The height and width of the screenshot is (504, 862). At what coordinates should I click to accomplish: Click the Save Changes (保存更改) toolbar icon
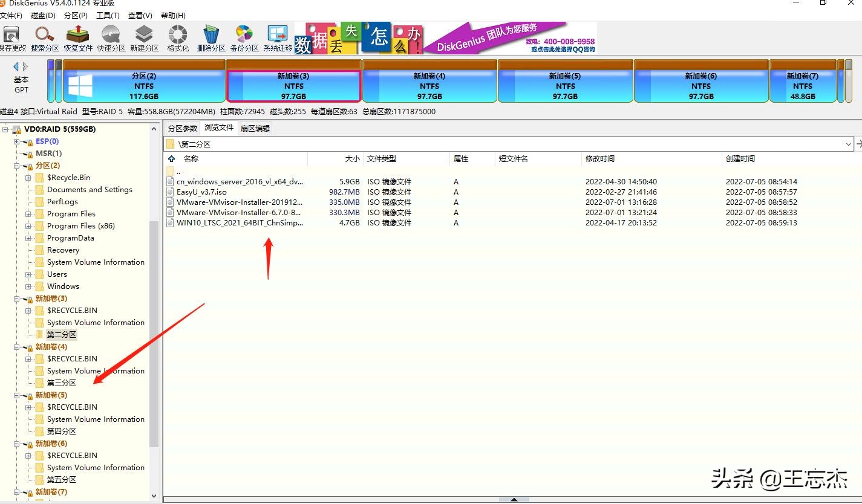12,37
